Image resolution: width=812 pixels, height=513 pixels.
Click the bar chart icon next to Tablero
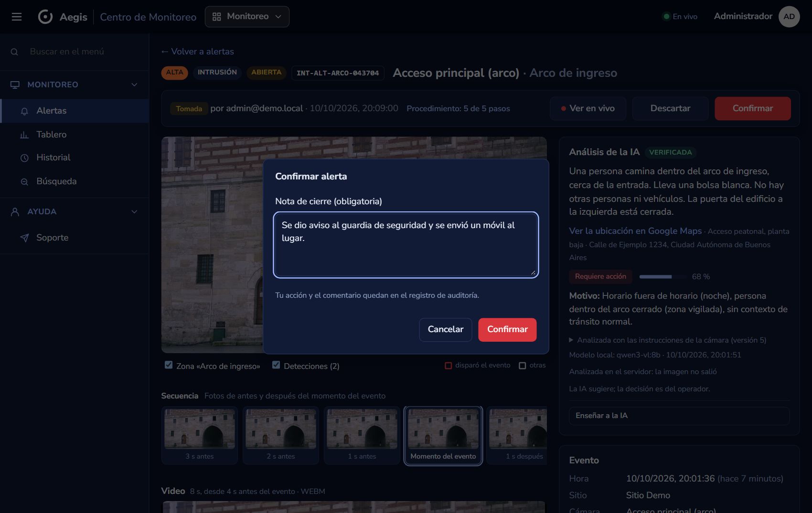tap(24, 135)
